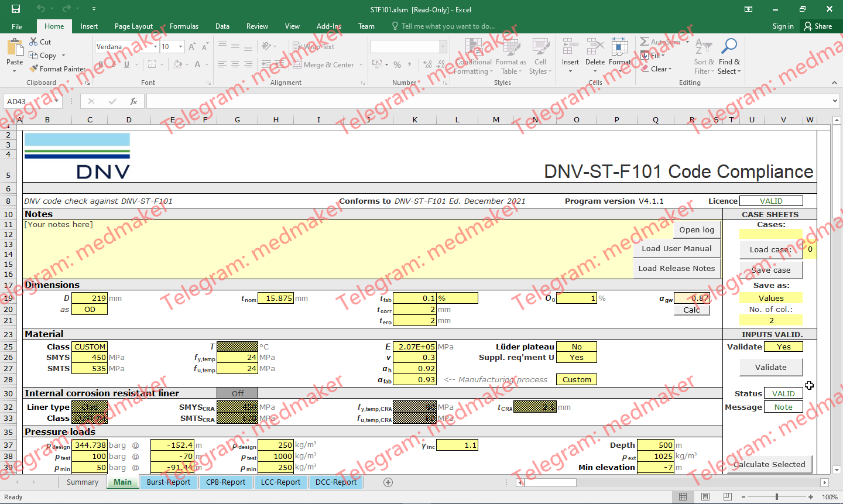The image size is (843, 504).
Task: Click the Format cells icon
Action: (619, 47)
